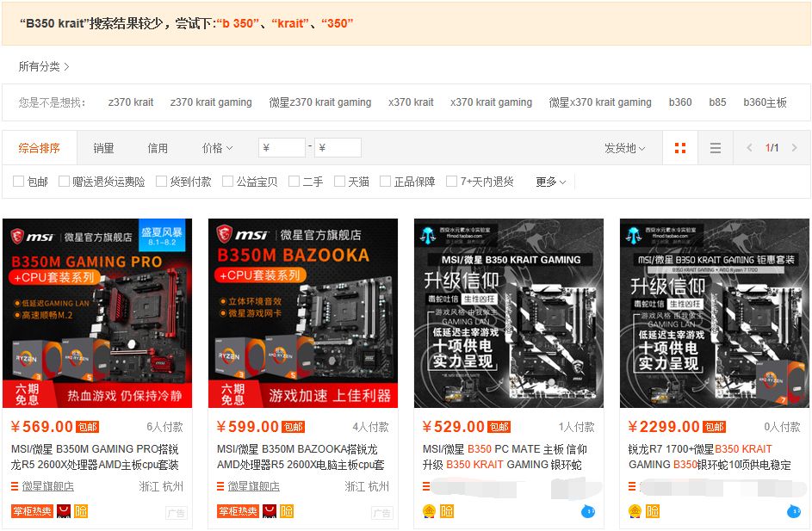Viewport: 812px width, 531px height.
Task: Click shop icon on ¥529.00 item
Action: (x=426, y=486)
